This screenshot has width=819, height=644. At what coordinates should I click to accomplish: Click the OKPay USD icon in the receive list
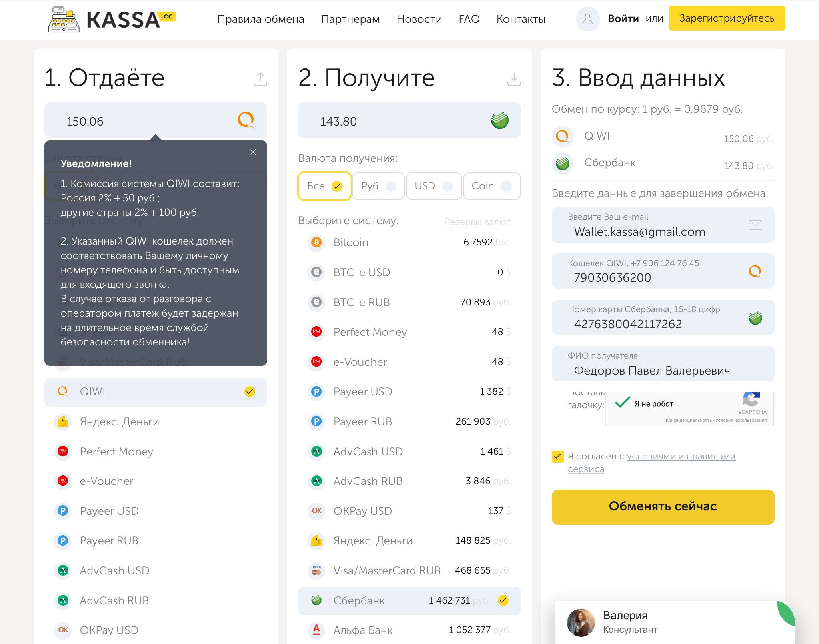click(316, 511)
